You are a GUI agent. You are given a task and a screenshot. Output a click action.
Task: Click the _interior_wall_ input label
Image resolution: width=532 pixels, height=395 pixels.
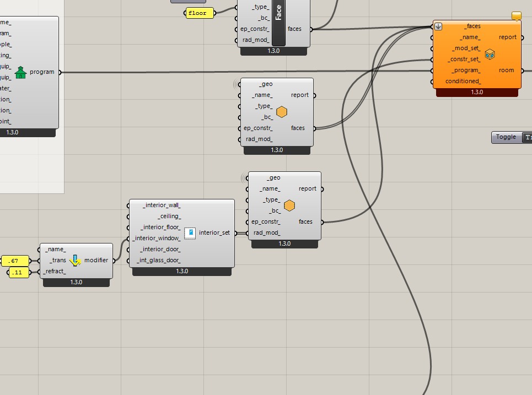click(162, 205)
